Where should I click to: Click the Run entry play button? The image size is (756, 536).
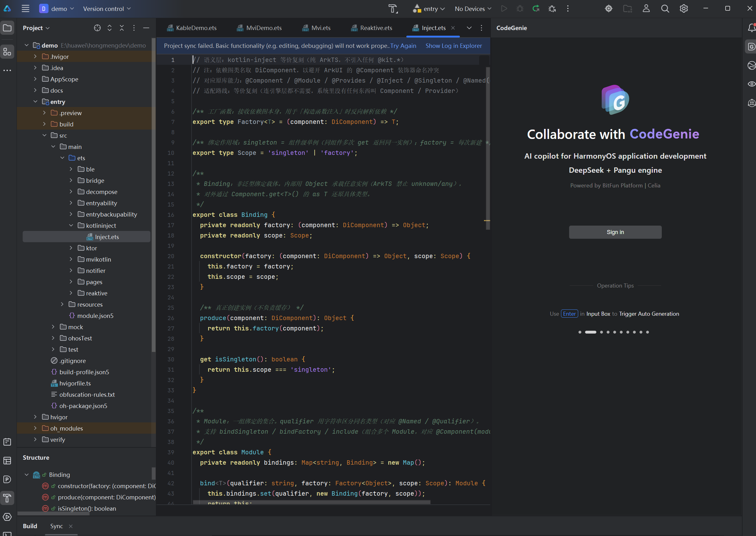point(504,8)
